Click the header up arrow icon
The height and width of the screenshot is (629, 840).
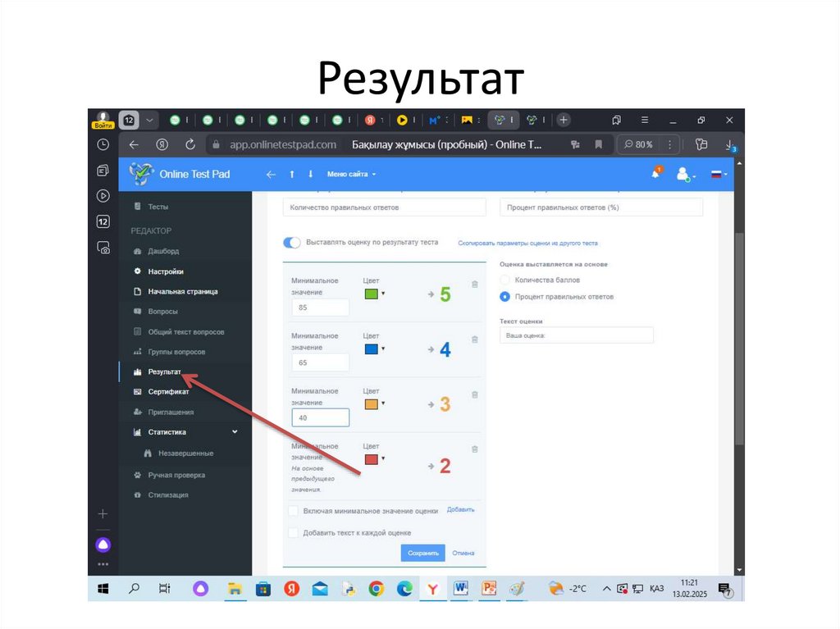click(292, 174)
